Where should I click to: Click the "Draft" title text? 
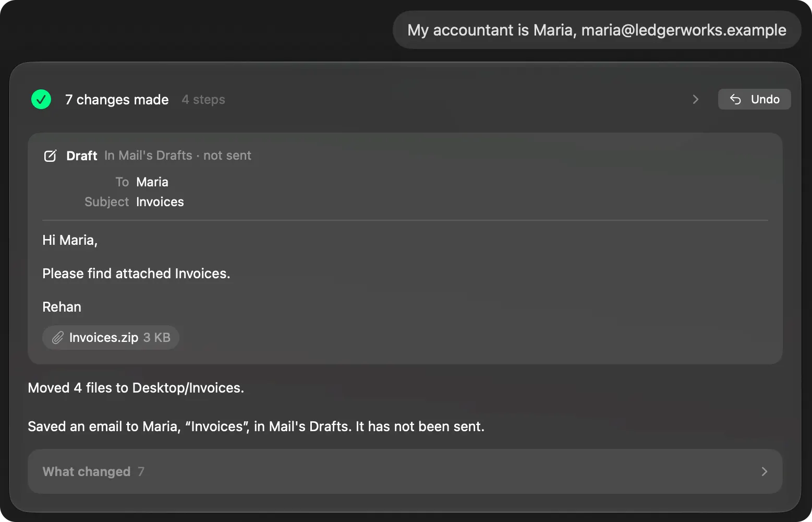pyautogui.click(x=82, y=156)
